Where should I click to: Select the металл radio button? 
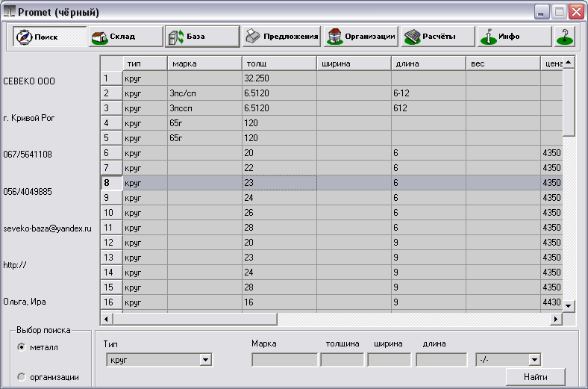coord(22,346)
